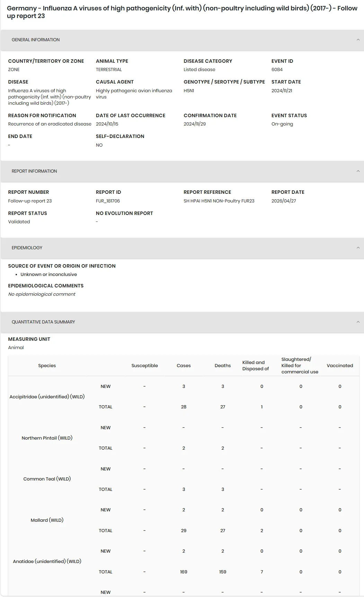
Task: Click the Deaths column header
Action: 223,366
